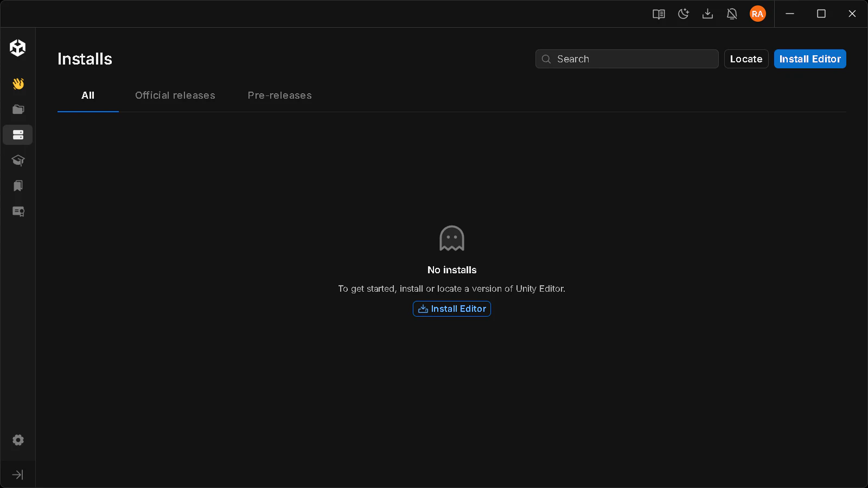Open the Community bookmark sidebar icon
This screenshot has height=488, width=868.
click(18, 186)
